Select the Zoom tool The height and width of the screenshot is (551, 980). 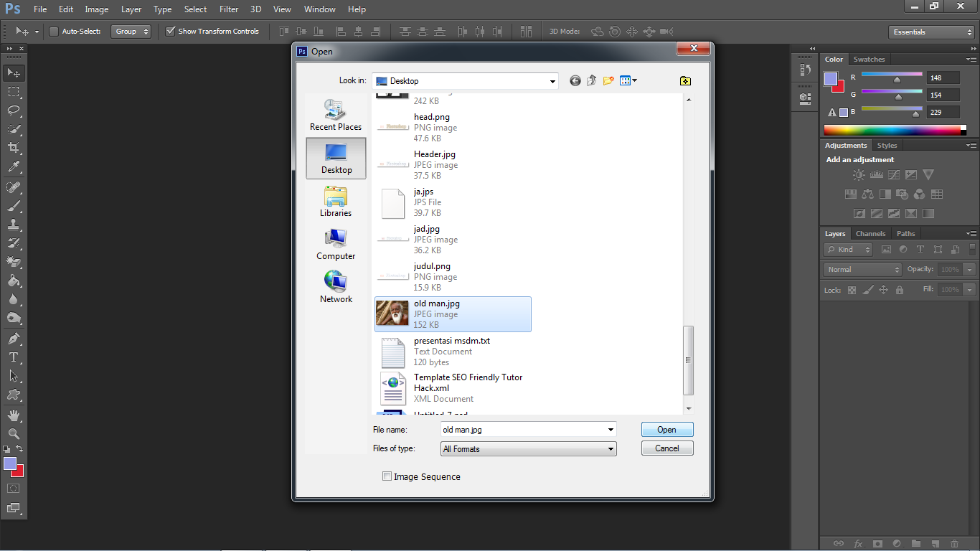[14, 434]
